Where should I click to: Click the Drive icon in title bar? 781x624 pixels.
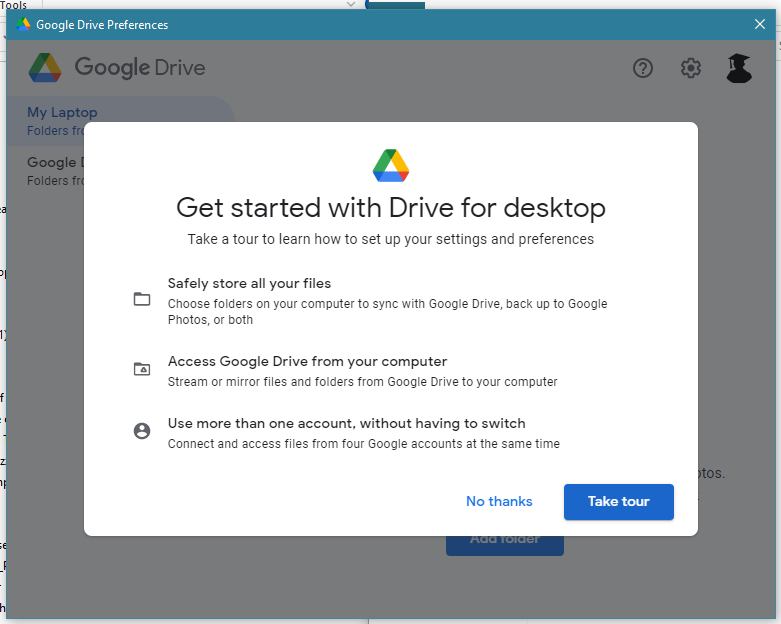[23, 24]
